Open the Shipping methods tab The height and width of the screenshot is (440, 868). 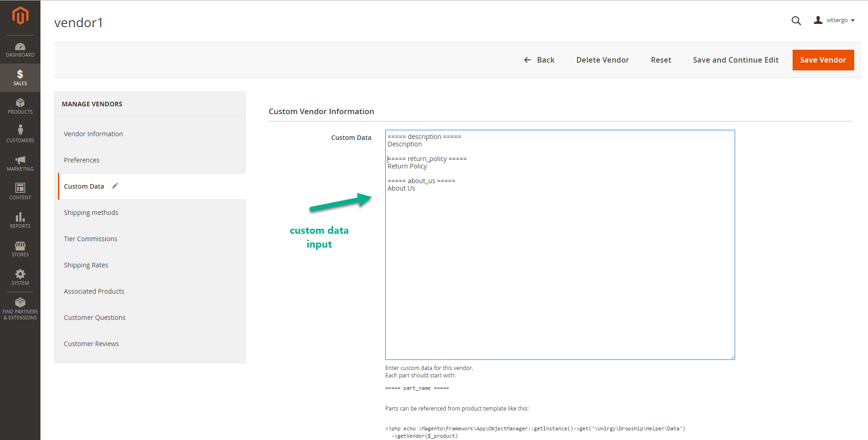[x=150, y=213]
